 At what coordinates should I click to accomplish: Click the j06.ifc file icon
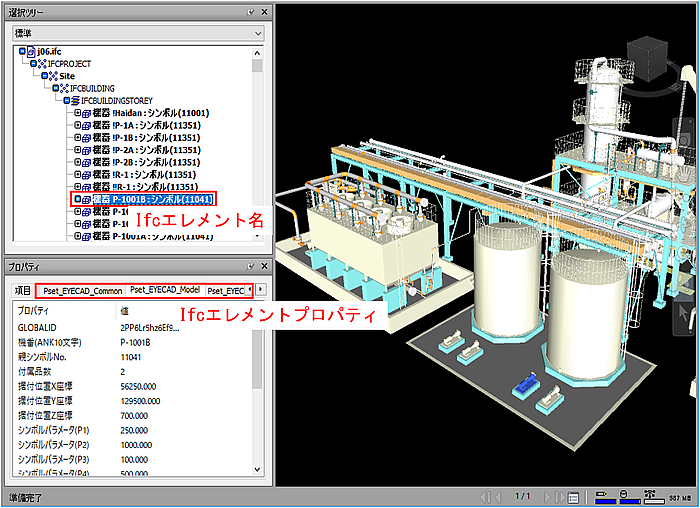(x=31, y=52)
